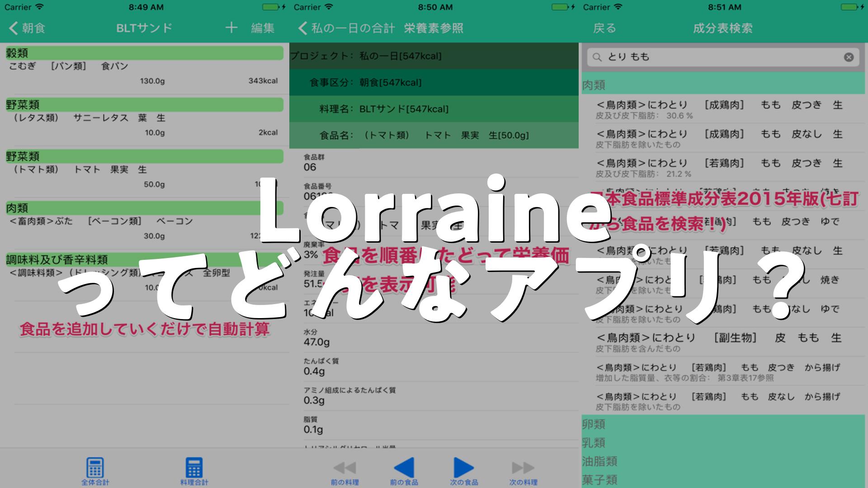This screenshot has width=868, height=488.
Task: Tap 穀類 section header
Action: coord(145,53)
